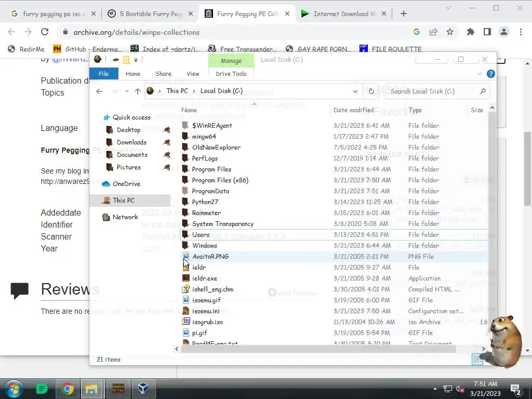This screenshot has height=399, width=532.
Task: Sort files by Size column
Action: (477, 110)
